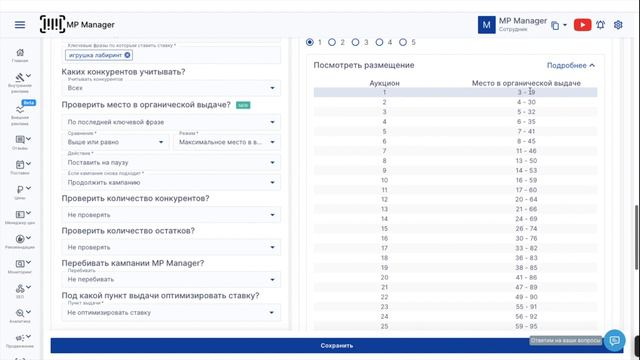Select auction row 2 with 4 - 30

456,102
